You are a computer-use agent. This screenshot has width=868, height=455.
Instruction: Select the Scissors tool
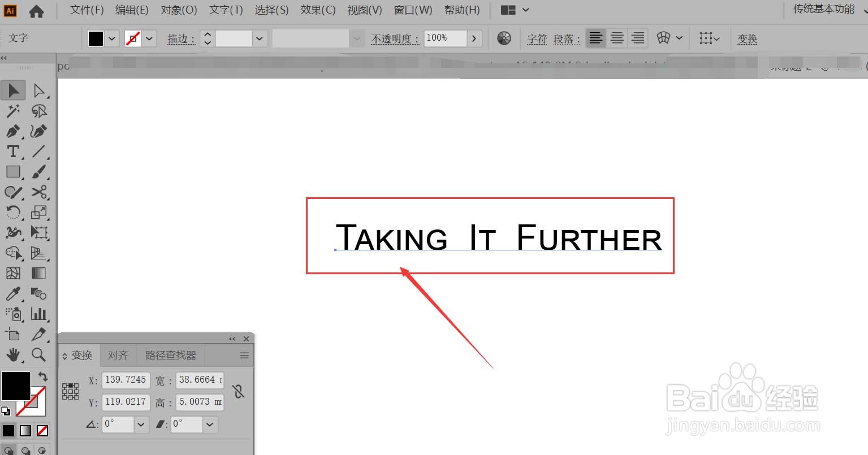[39, 192]
